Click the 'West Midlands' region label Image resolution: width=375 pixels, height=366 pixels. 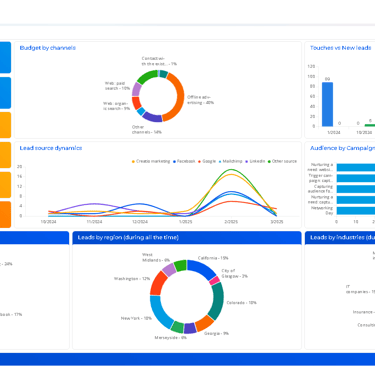pos(156,257)
